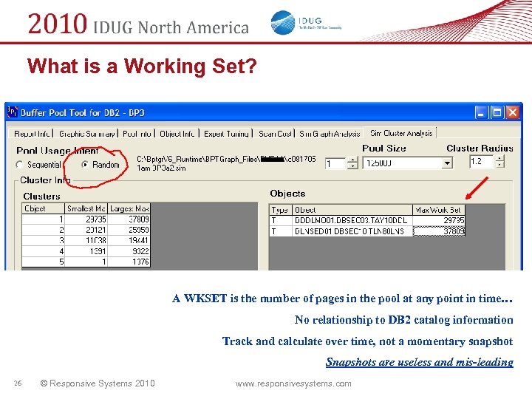Select cluster row 1 with value 29735

click(86, 219)
